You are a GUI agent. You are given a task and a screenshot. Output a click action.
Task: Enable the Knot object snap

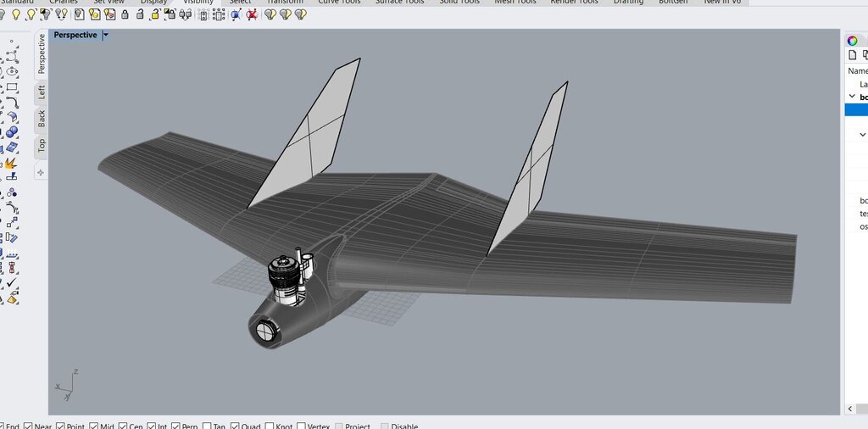270,426
